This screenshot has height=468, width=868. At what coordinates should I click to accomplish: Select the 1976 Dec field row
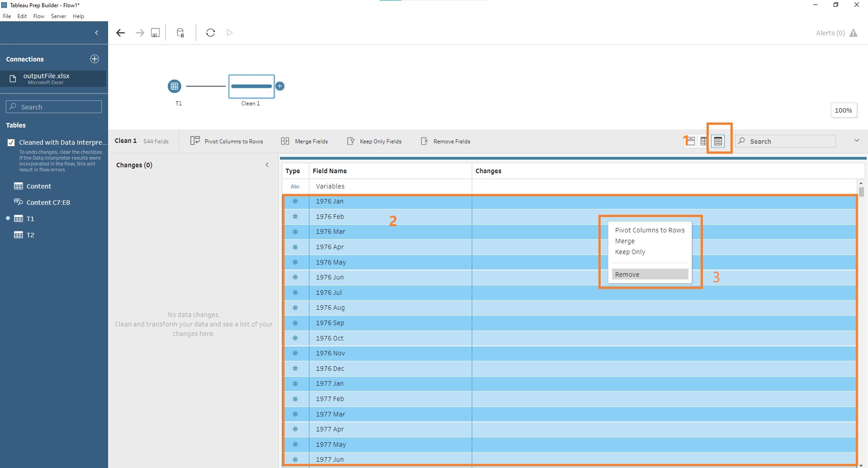[x=570, y=369]
